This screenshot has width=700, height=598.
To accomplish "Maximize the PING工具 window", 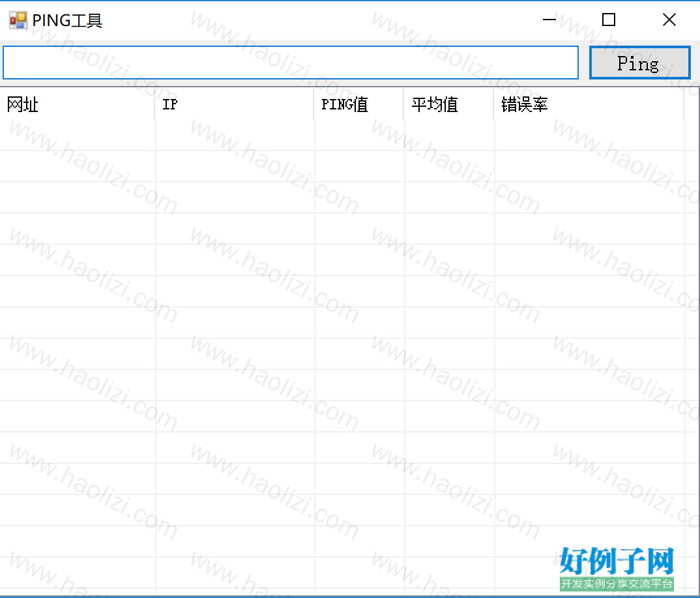I will point(609,20).
